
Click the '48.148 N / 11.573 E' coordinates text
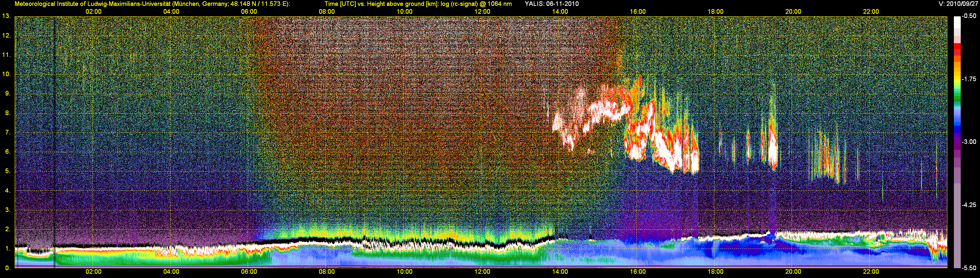click(259, 4)
